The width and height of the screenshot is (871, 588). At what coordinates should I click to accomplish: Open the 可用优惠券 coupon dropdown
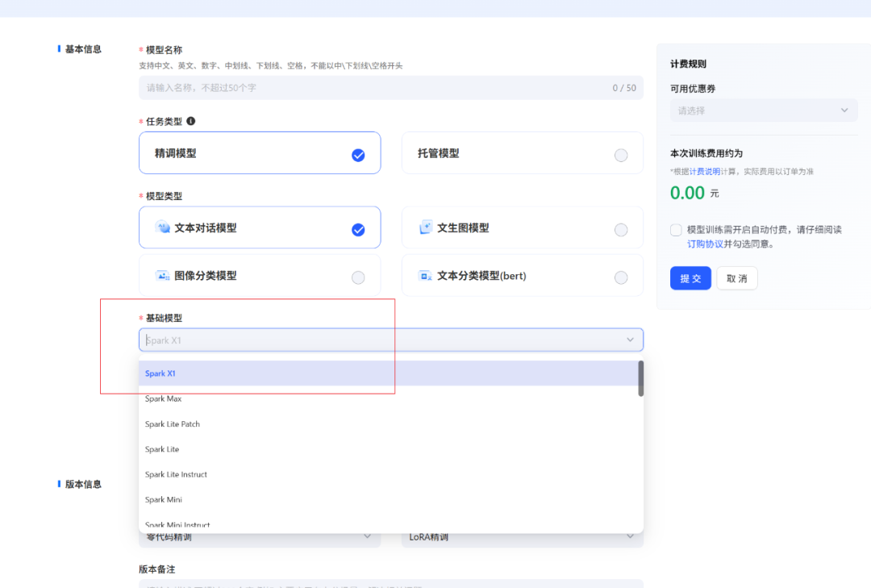pyautogui.click(x=764, y=111)
